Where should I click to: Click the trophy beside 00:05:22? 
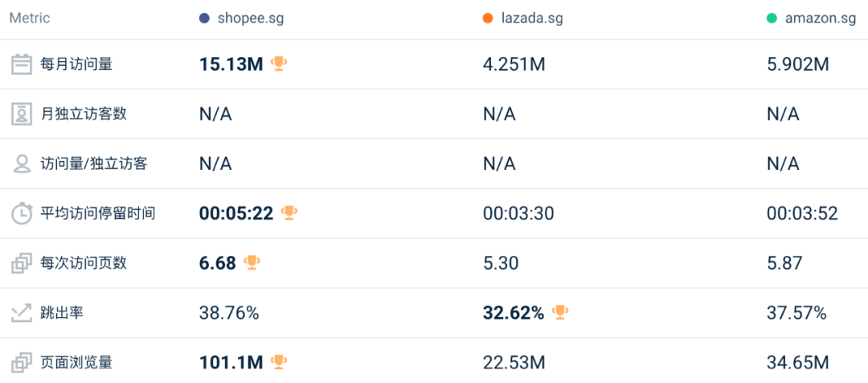pos(289,213)
